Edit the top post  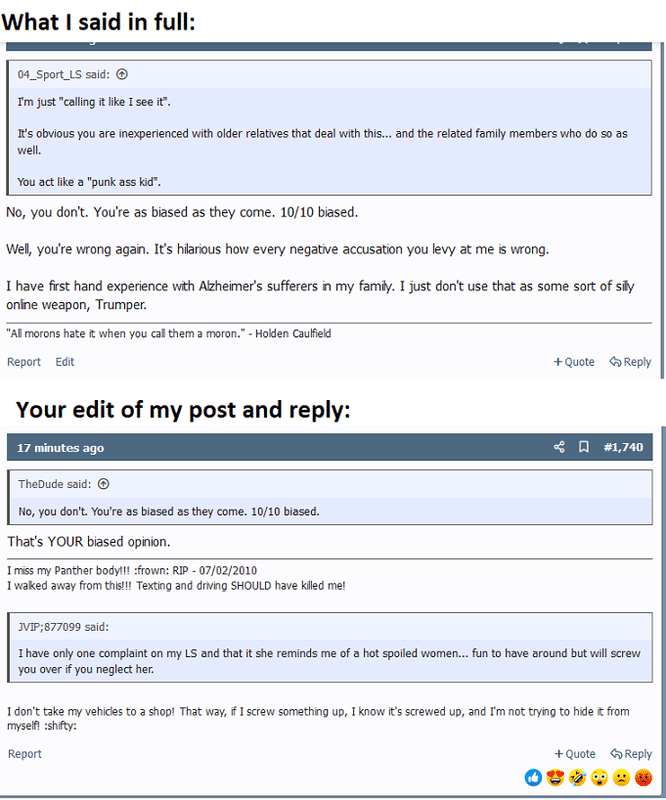point(65,362)
